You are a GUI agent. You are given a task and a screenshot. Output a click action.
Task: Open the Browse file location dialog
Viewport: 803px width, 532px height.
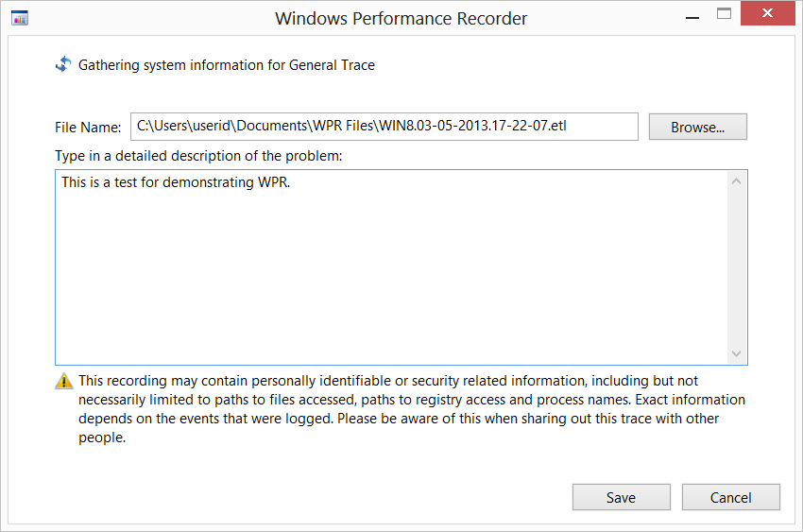(x=697, y=127)
